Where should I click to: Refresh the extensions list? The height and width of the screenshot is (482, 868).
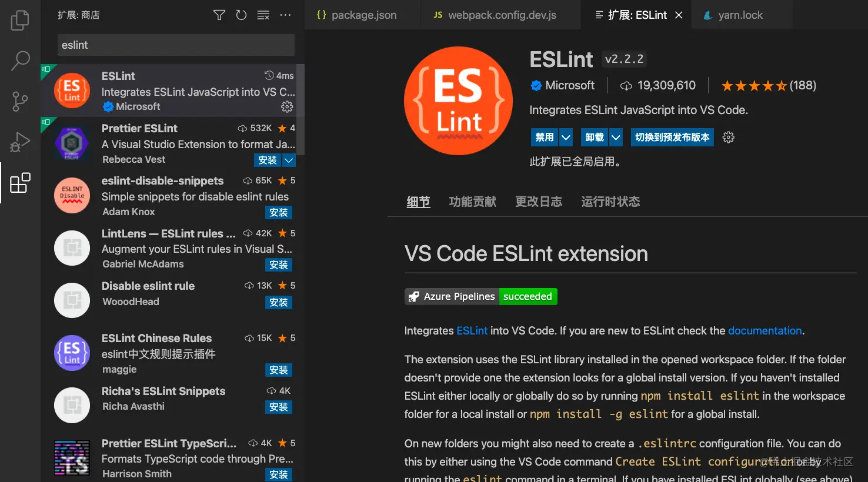[x=241, y=15]
